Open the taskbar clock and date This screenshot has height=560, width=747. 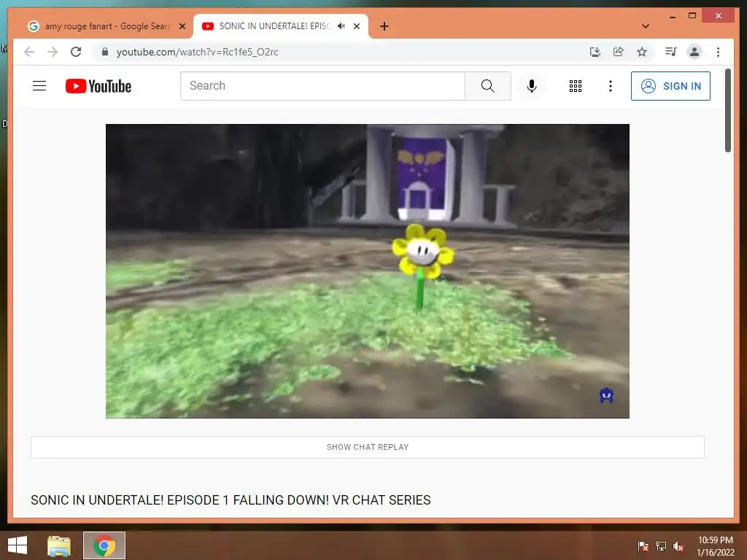tap(715, 546)
